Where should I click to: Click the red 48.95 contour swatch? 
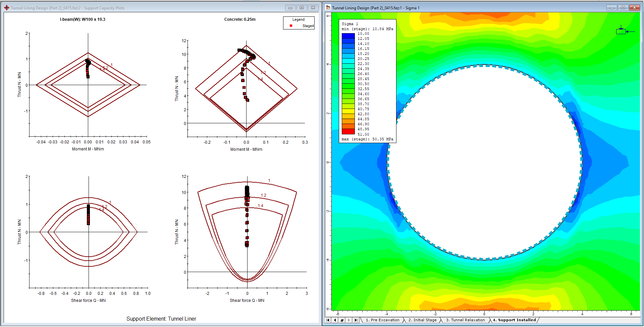(348, 131)
